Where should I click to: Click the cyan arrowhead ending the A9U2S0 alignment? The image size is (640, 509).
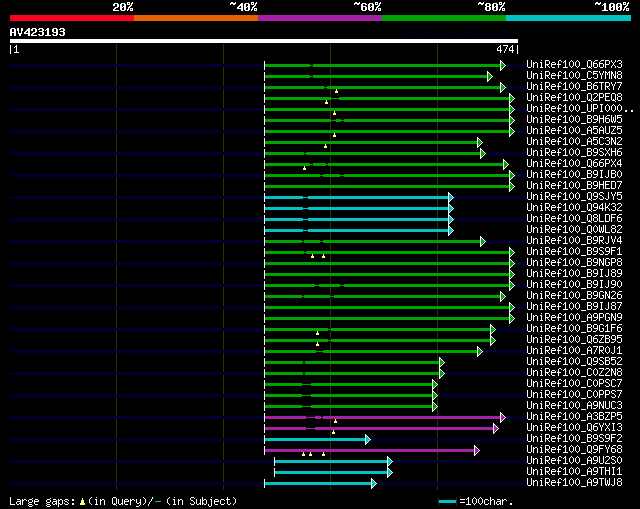390,462
